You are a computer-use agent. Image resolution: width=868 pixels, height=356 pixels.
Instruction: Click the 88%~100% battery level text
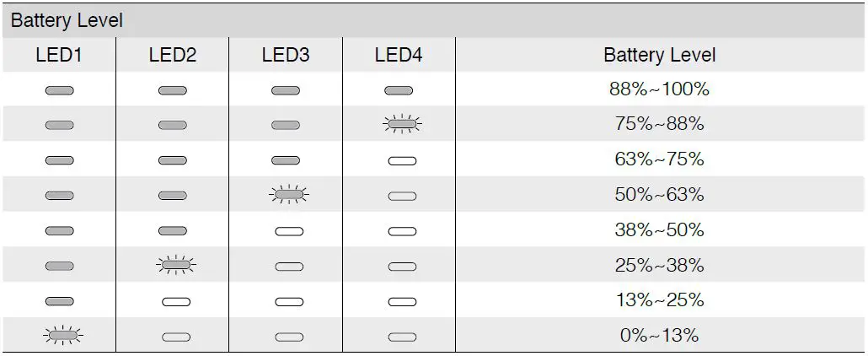[x=659, y=89]
